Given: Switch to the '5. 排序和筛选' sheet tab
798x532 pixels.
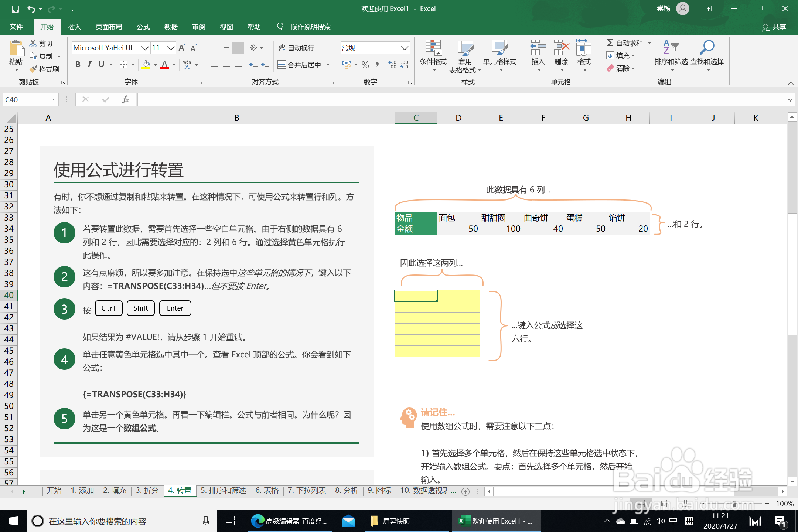Looking at the screenshot, I should [x=223, y=490].
